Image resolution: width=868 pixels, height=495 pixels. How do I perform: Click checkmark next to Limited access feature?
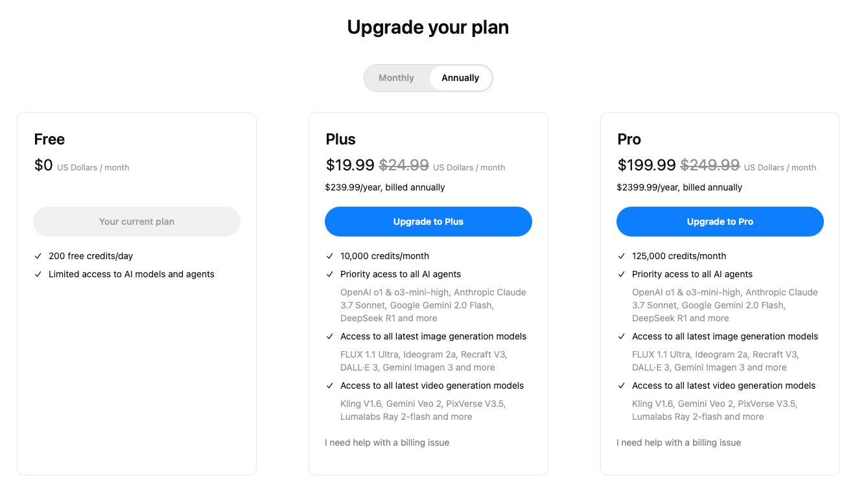click(38, 274)
